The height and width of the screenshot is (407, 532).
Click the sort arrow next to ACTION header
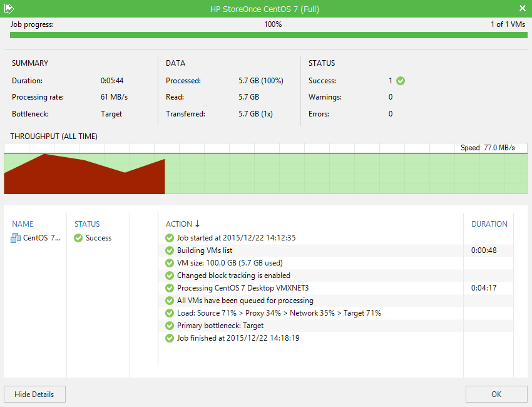tap(197, 224)
